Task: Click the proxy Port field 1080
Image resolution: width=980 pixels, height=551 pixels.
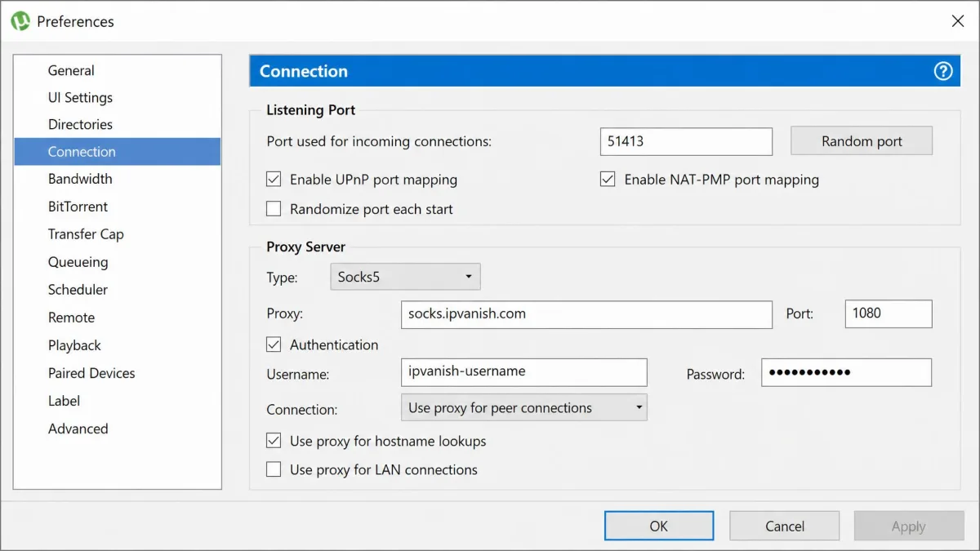Action: [889, 314]
